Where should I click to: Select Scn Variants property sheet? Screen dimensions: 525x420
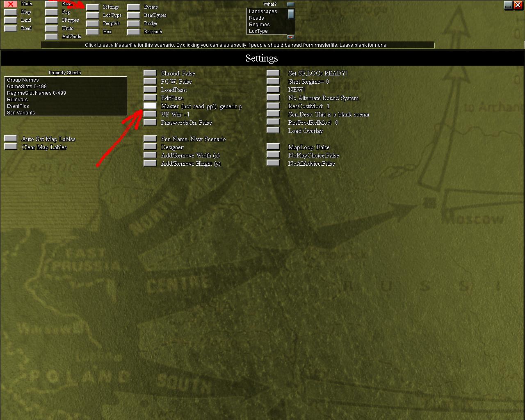point(66,113)
